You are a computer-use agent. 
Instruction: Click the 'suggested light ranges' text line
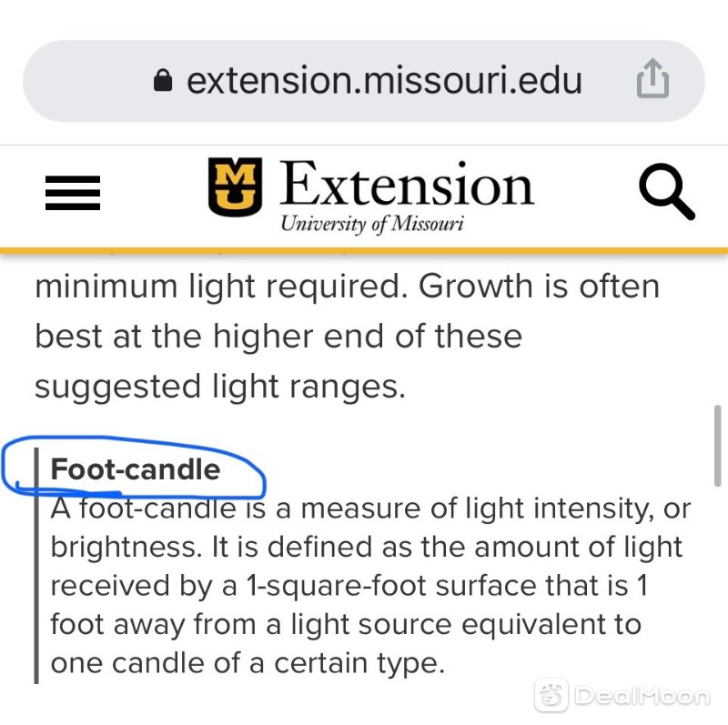click(220, 387)
